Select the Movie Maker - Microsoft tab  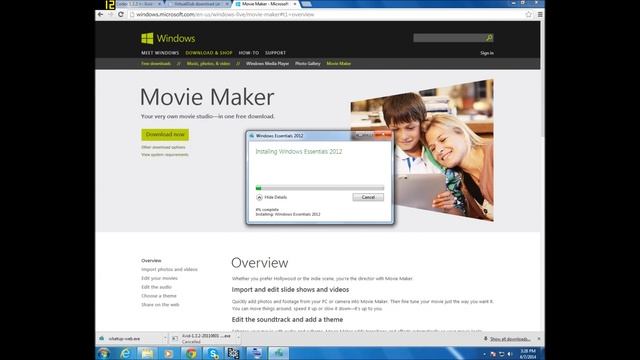(x=264, y=4)
